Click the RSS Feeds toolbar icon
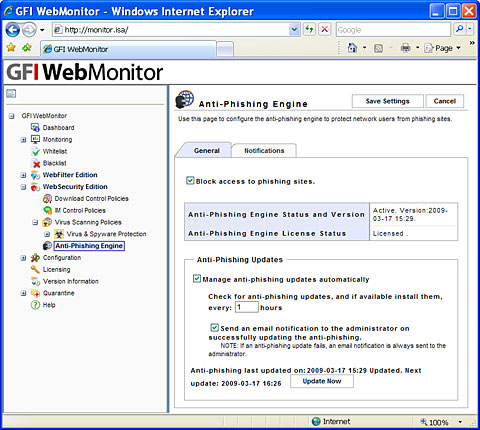The image size is (480, 430). pyautogui.click(x=378, y=49)
